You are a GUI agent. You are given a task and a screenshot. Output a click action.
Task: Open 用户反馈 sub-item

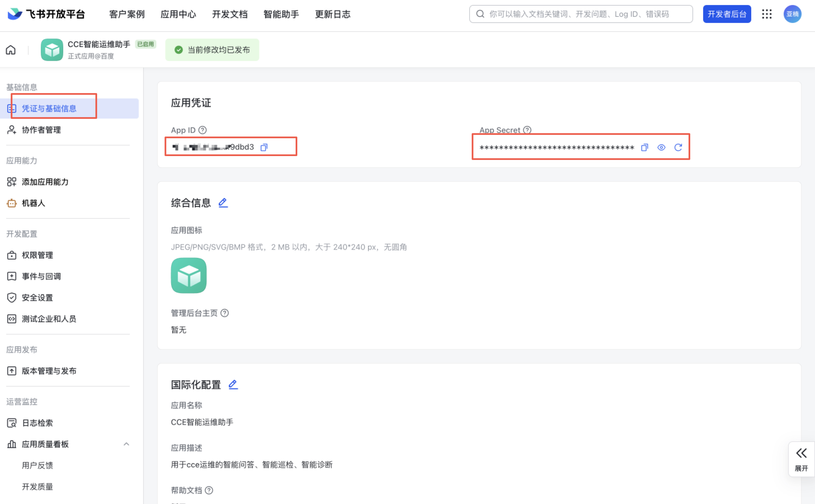(37, 465)
